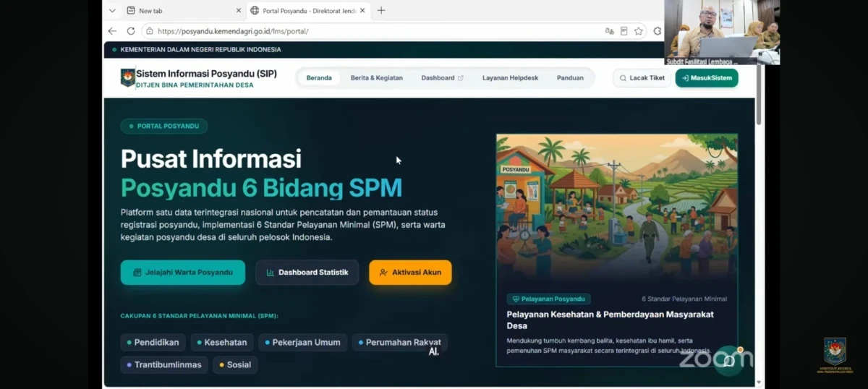Click 'Posyandu 6 Bidang SPM' heading
Image resolution: width=868 pixels, height=389 pixels.
coord(261,187)
